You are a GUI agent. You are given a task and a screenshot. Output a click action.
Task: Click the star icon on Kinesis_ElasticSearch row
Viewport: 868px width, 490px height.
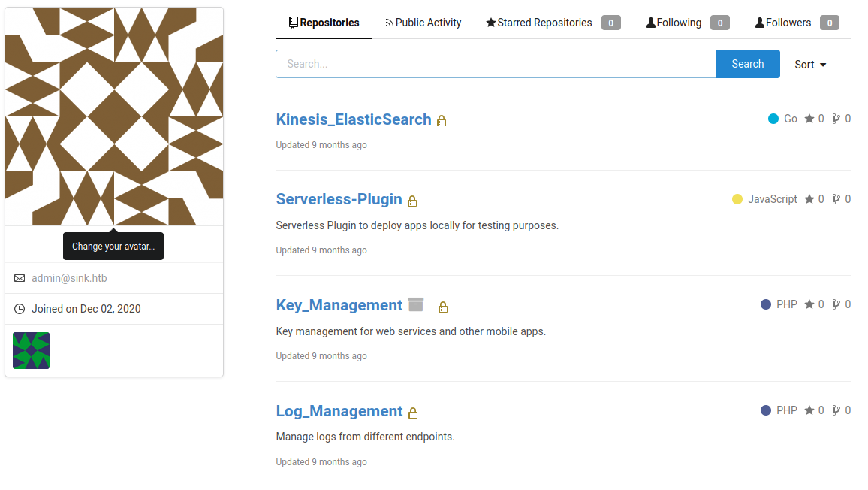(x=809, y=119)
